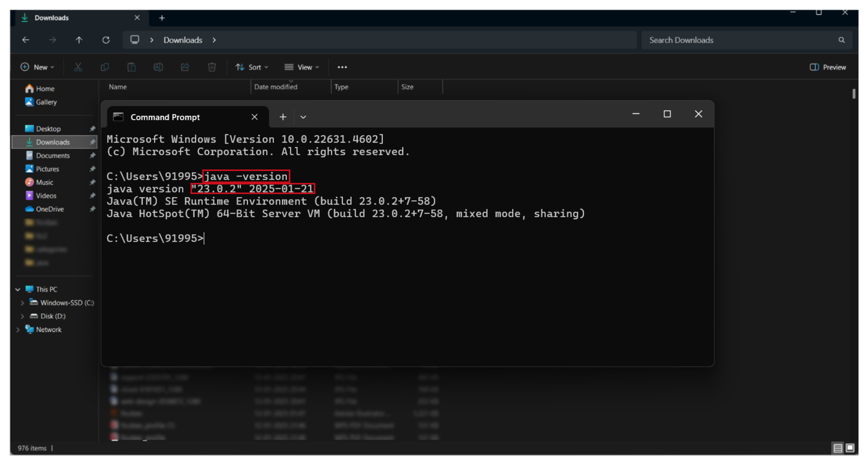Open the View dropdown menu
Viewport: 868px width, 465px height.
click(302, 67)
